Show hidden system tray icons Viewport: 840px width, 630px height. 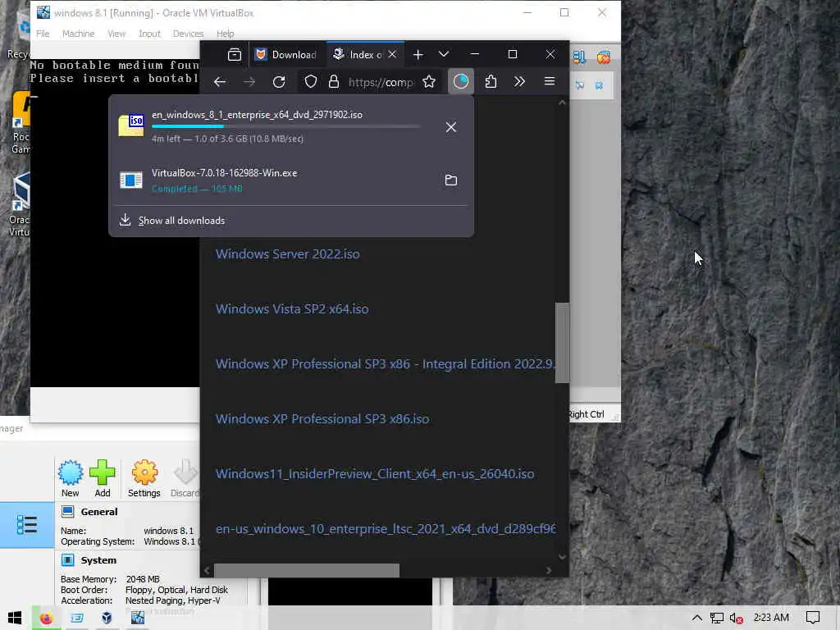point(697,619)
